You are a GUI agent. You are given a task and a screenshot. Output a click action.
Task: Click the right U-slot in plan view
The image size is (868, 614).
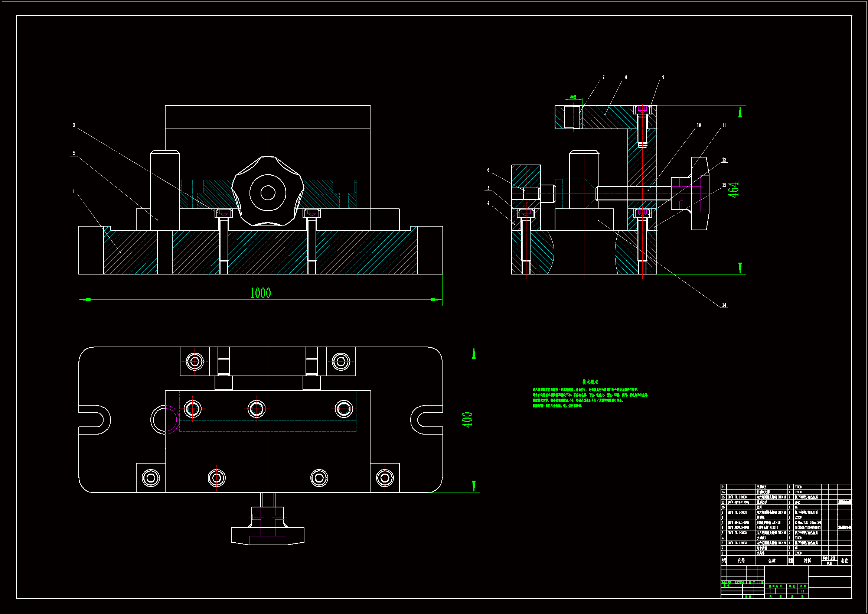[x=427, y=420]
